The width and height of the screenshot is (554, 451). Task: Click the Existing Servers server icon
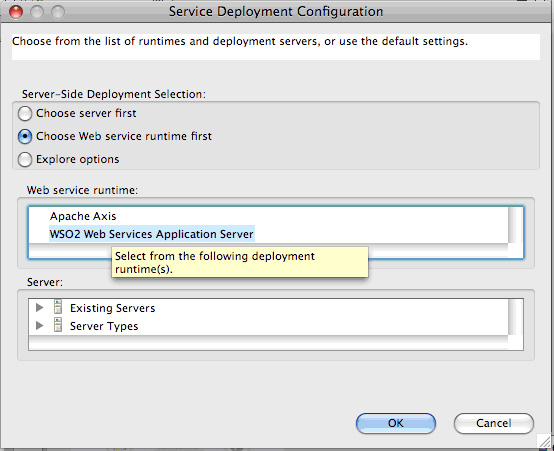click(58, 307)
